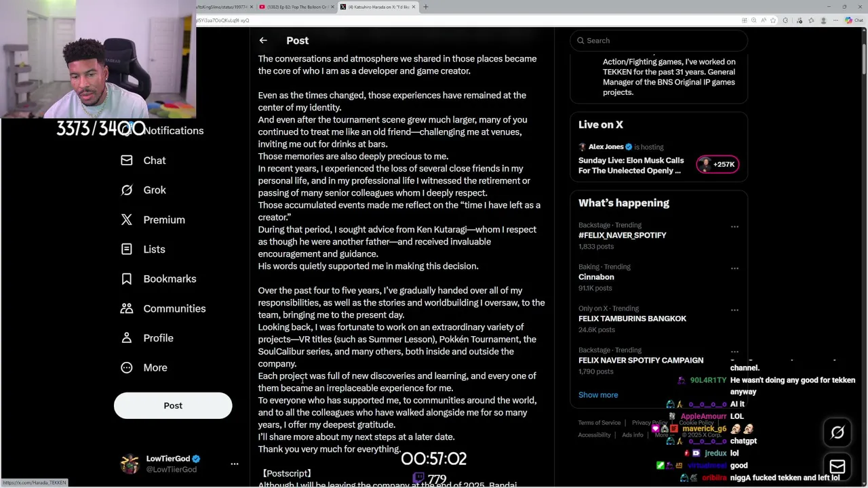Click the '【Postscript】' line in the post

pos(286,474)
